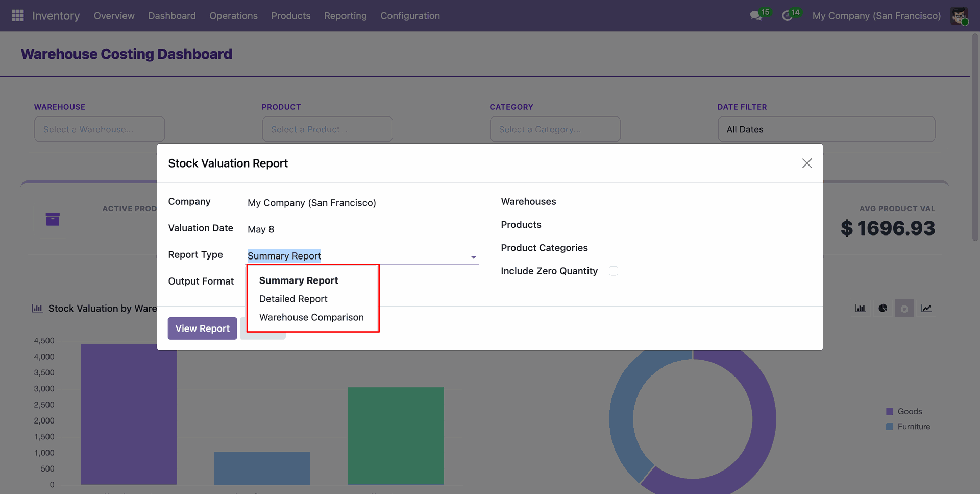
Task: Open the Select a Product dropdown
Action: click(327, 129)
